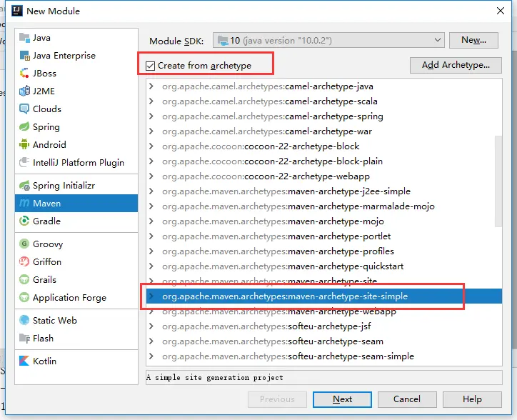Screen dimensions: 517x420
Task: Click the New... SDK button
Action: [473, 40]
